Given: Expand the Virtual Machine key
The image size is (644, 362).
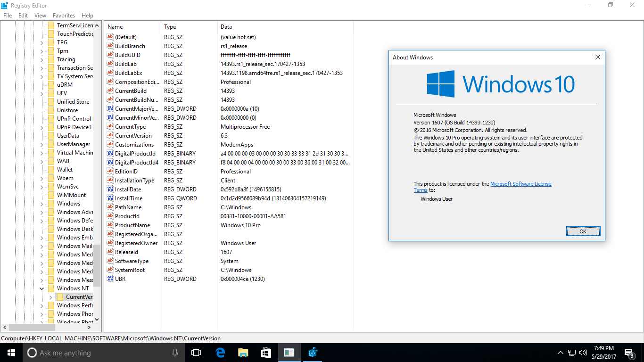Looking at the screenshot, I should tap(41, 153).
